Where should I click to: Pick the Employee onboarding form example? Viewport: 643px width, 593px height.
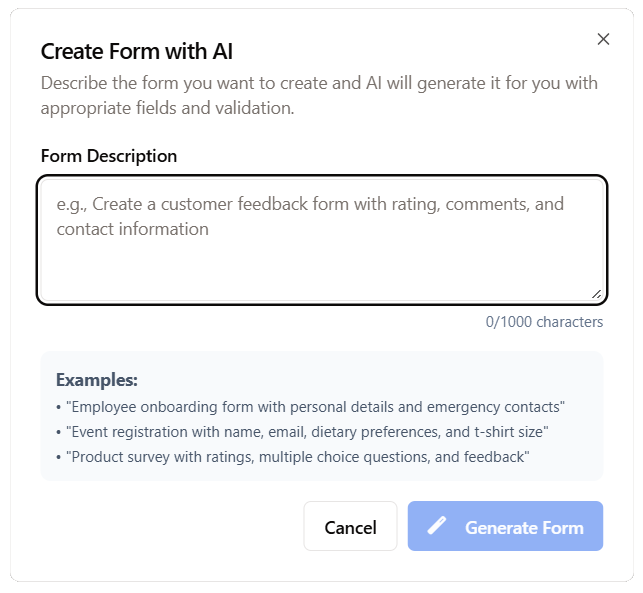point(315,407)
